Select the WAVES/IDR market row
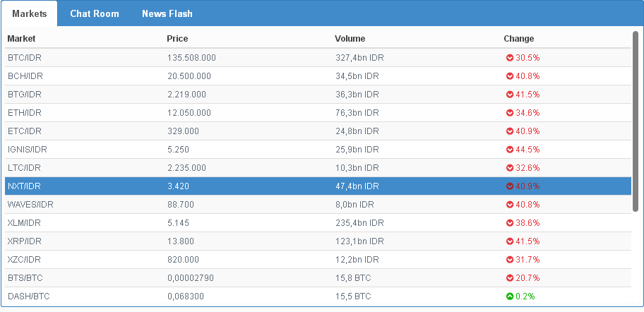Viewport: 644px width, 312px height. pyautogui.click(x=212, y=205)
